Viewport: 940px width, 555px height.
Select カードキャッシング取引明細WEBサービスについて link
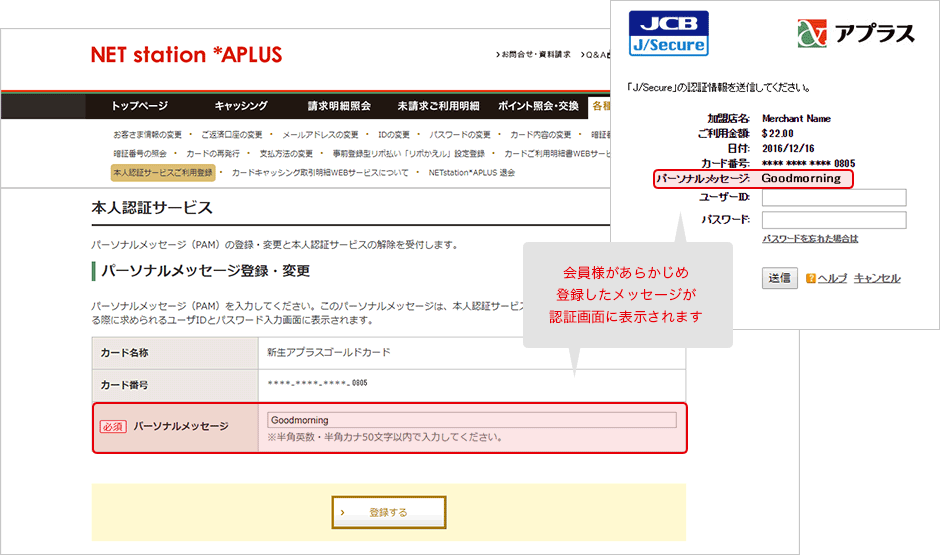point(320,173)
